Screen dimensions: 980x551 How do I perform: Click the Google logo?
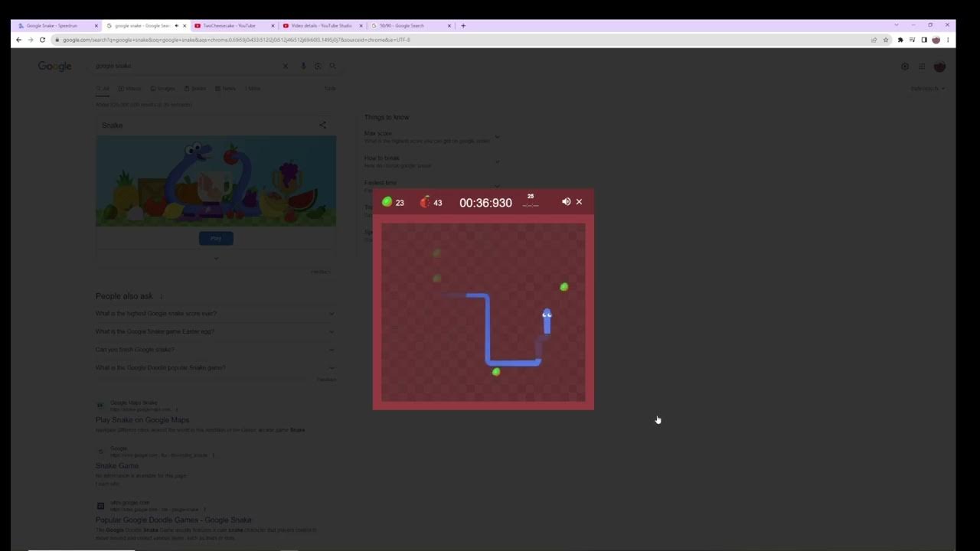click(x=55, y=67)
